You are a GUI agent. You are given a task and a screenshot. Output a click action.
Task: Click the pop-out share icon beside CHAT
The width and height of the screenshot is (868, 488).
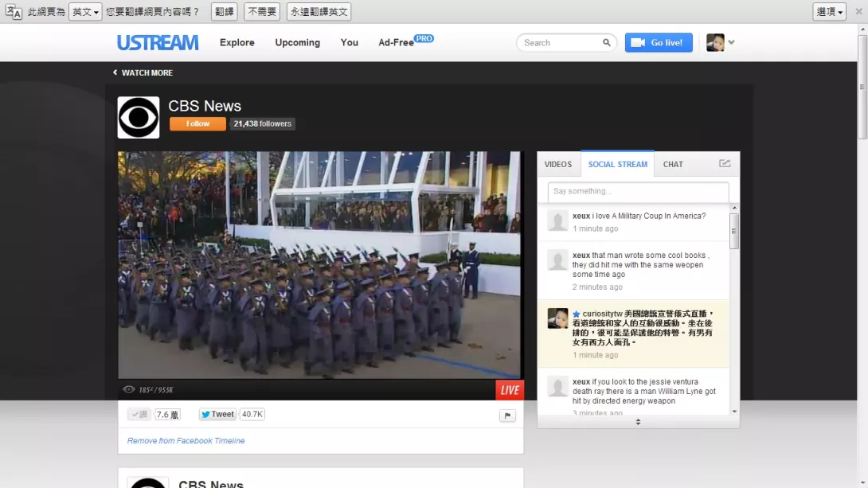coord(725,163)
